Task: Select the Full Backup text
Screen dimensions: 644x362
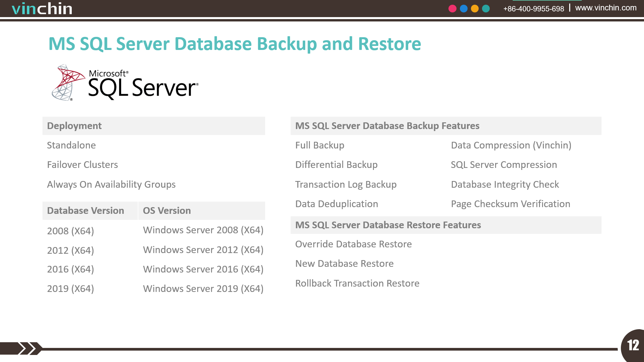Action: [320, 145]
